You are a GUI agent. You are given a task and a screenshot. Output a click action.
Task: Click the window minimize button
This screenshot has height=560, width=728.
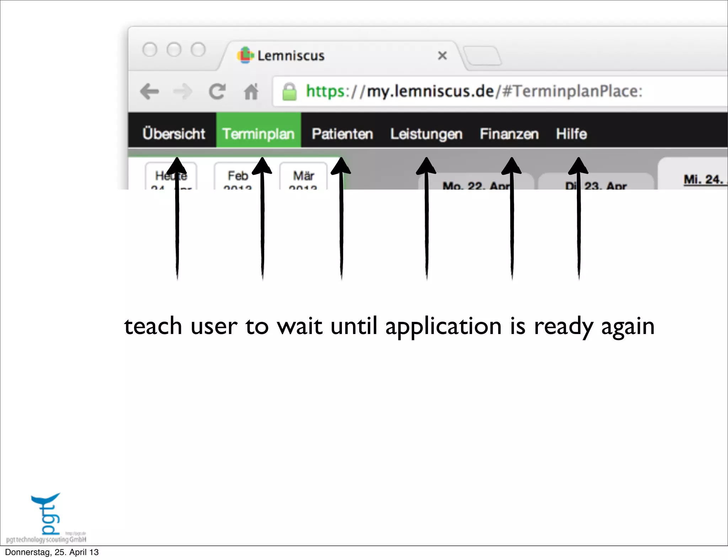(174, 49)
